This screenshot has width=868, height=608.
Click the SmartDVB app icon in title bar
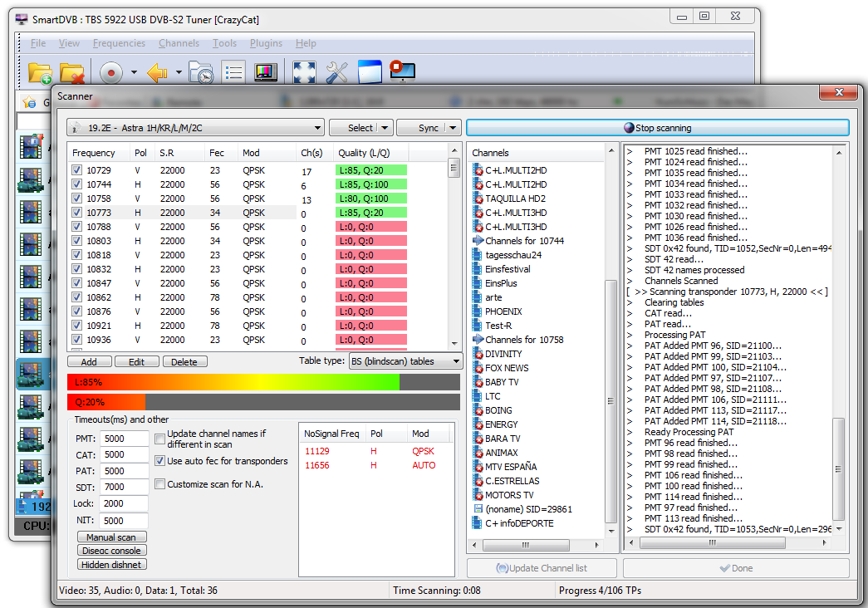22,20
